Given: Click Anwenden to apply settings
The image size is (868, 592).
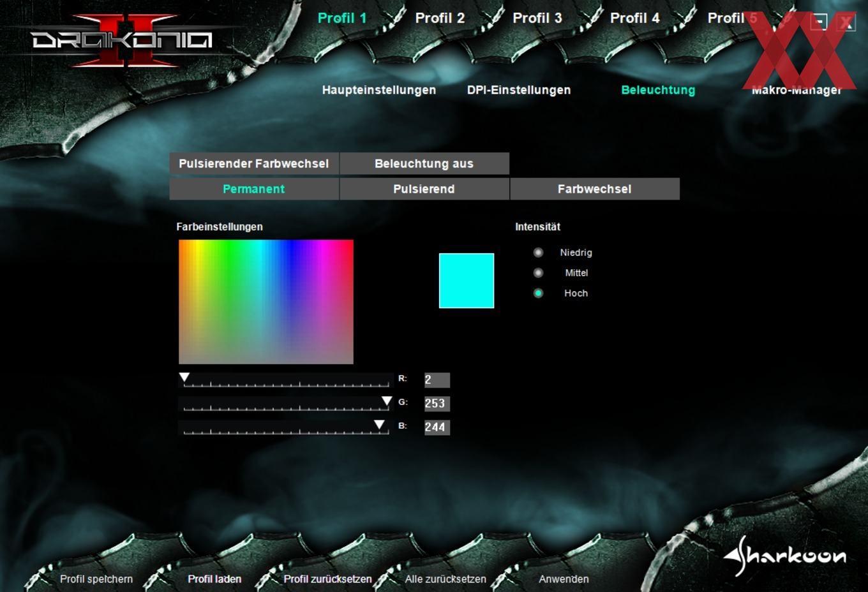Looking at the screenshot, I should click(564, 579).
